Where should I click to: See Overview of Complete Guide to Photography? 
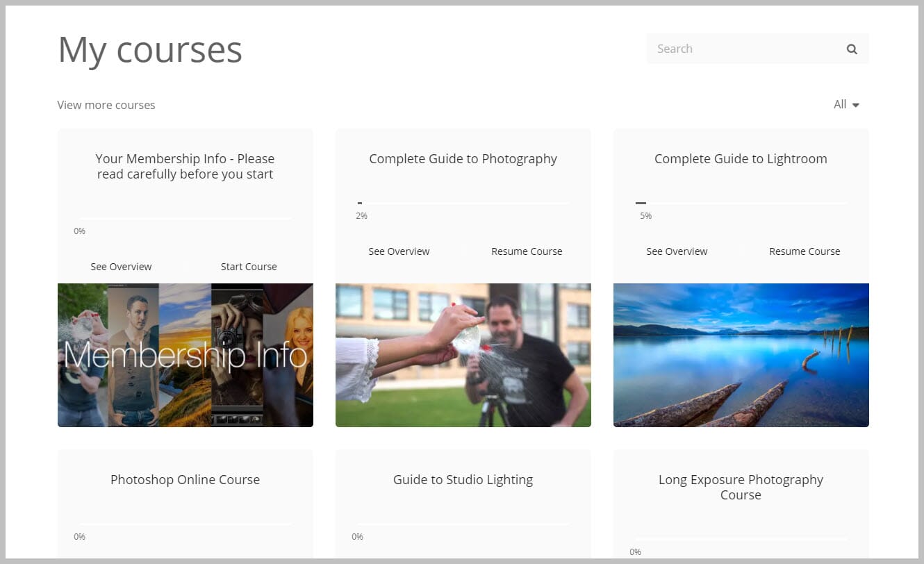tap(399, 251)
